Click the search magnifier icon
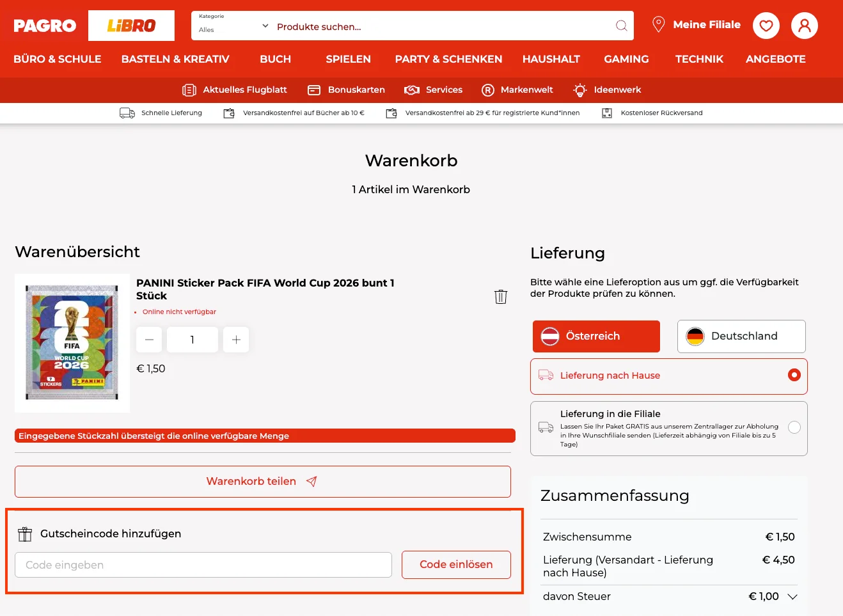 click(621, 26)
